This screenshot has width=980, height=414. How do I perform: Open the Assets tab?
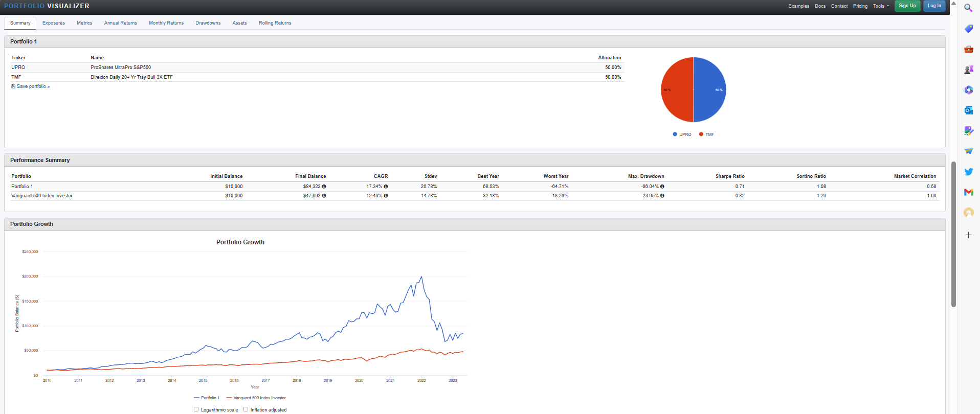[239, 23]
